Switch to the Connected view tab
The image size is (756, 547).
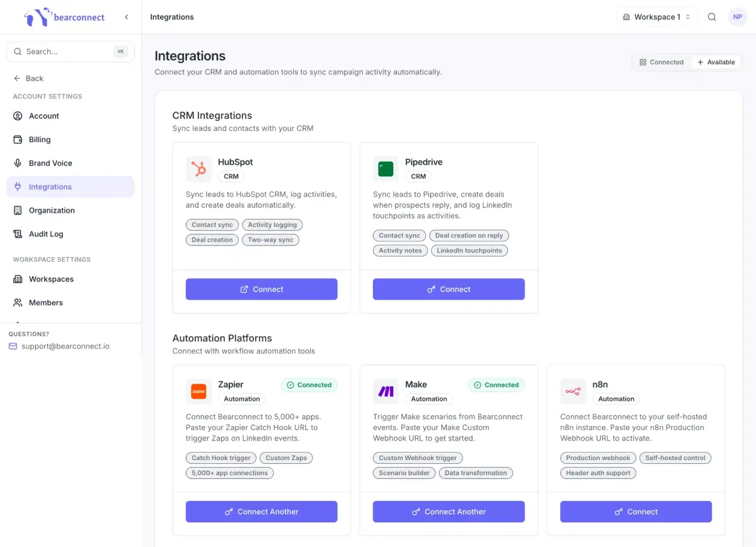[661, 62]
